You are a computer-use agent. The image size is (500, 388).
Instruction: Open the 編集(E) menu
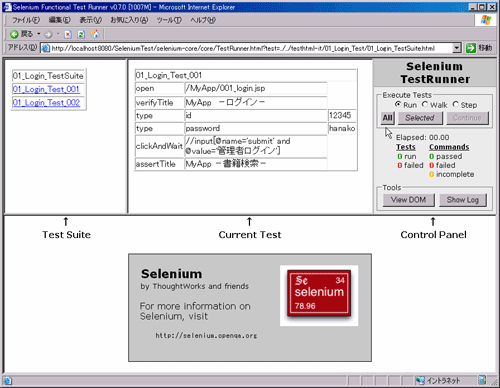60,20
